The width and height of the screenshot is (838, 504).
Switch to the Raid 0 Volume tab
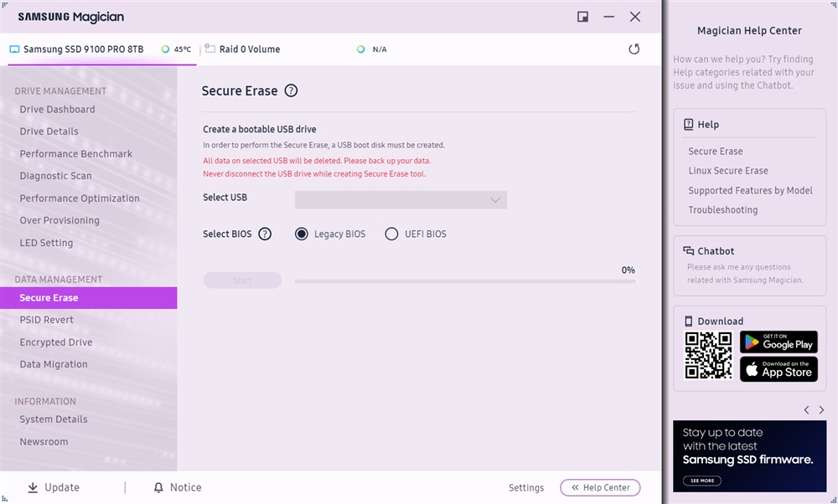[249, 49]
